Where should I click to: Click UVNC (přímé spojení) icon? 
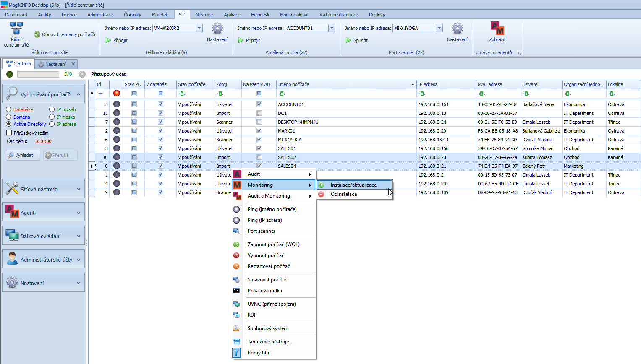click(x=236, y=304)
